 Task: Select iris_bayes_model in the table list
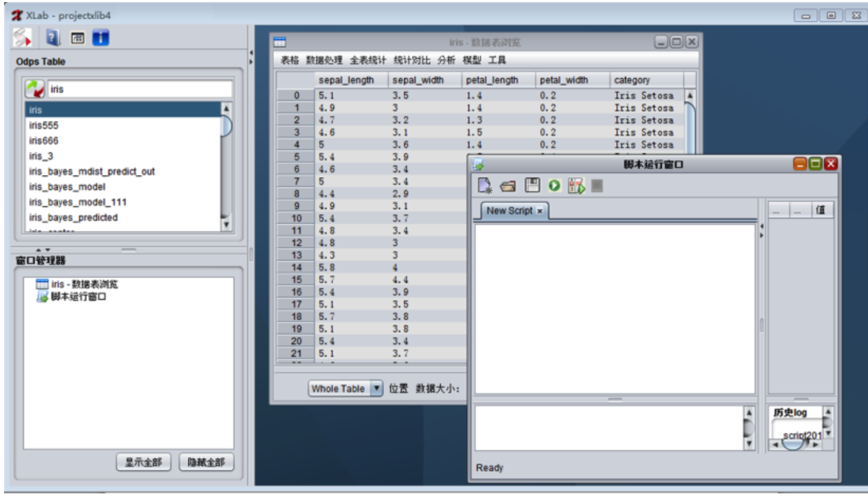[x=122, y=186]
